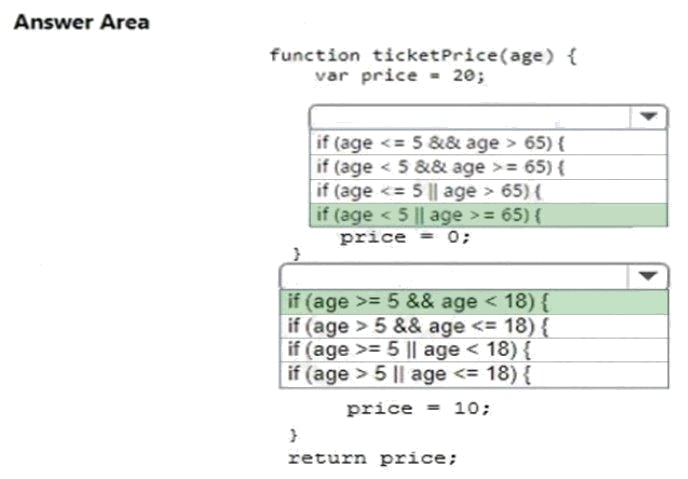
Task: Click the 'price = 0;' code line
Action: pyautogui.click(x=404, y=237)
